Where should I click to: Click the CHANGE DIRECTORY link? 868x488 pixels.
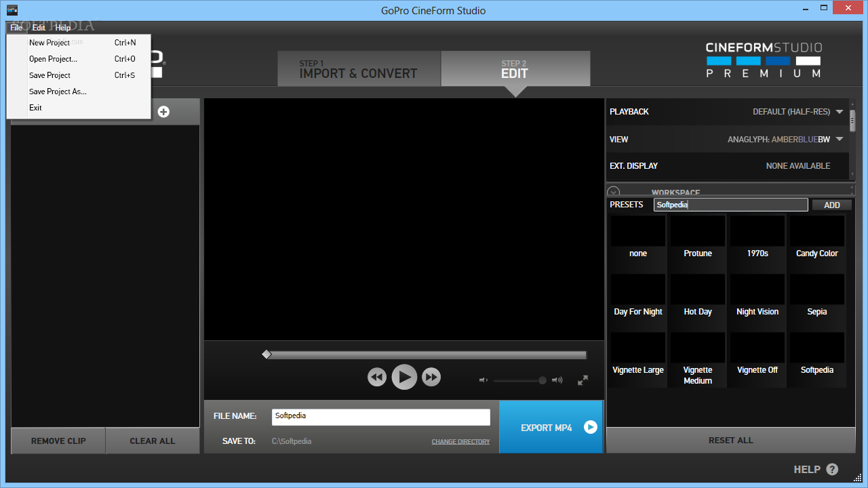click(x=460, y=442)
